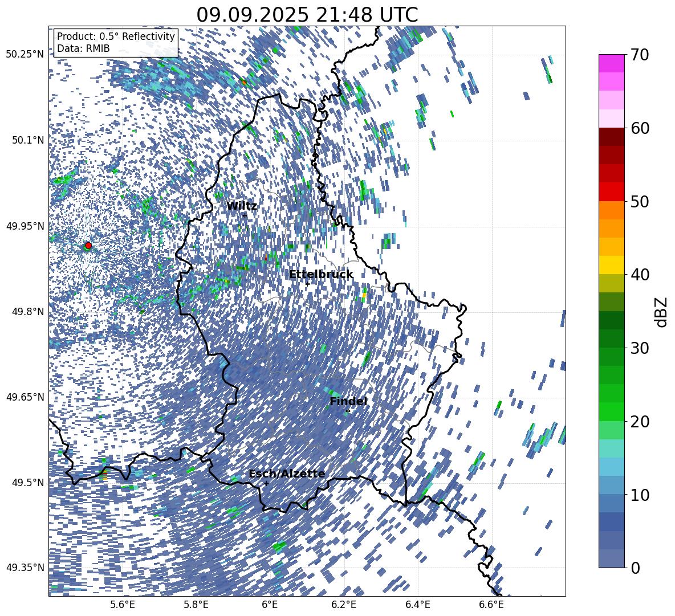The height and width of the screenshot is (616, 675).
Task: Click the 50.25°N latitude label
Action: tap(26, 55)
